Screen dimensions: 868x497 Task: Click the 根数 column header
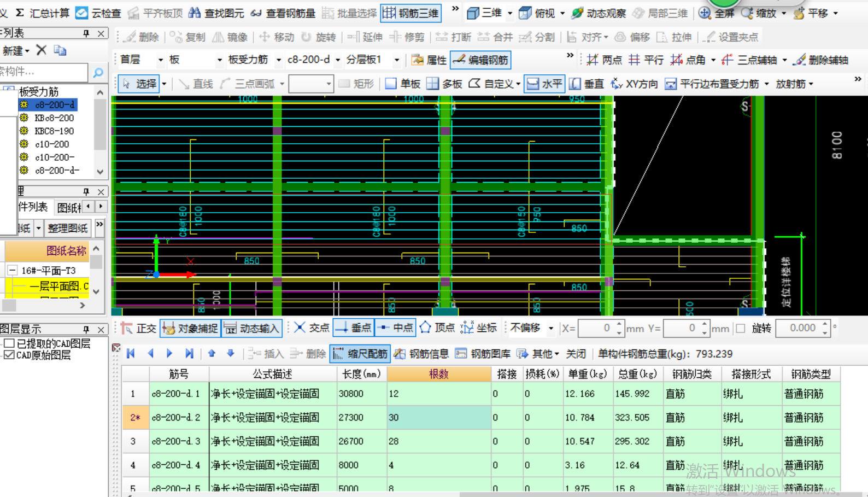(x=439, y=374)
